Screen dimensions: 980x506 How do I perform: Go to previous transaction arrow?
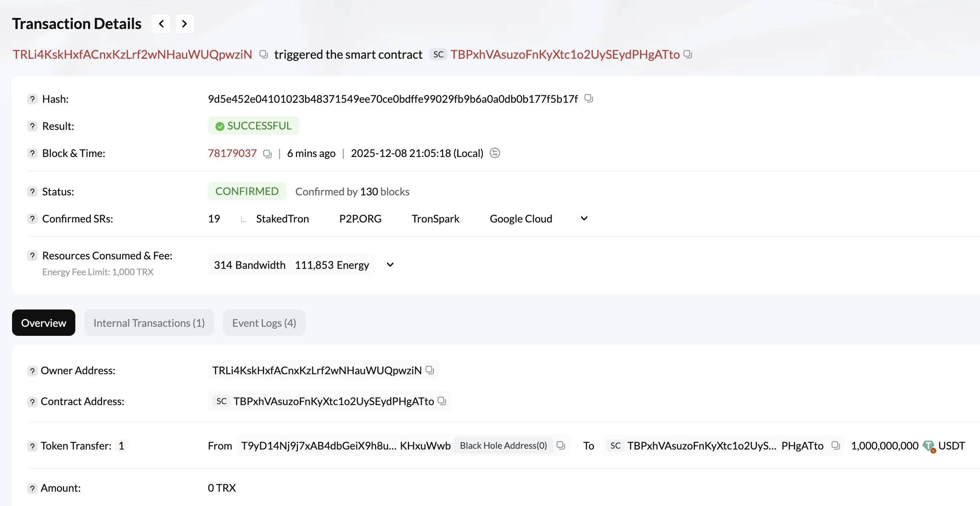161,24
